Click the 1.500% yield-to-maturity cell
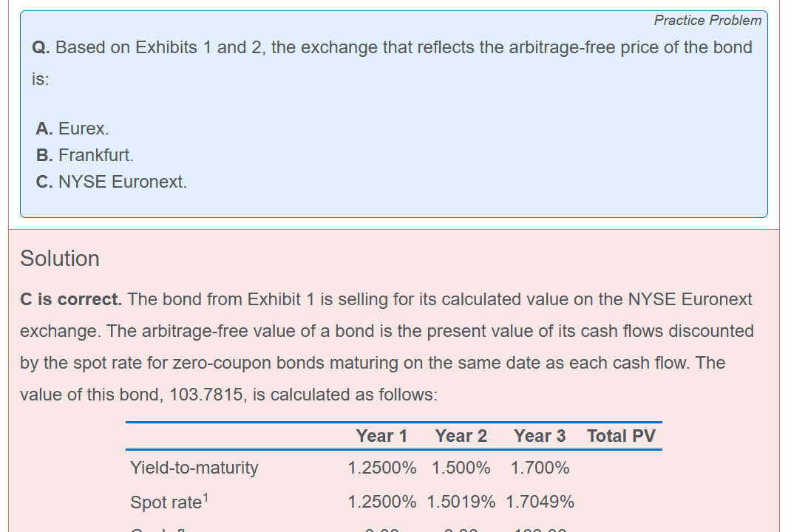This screenshot has height=532, width=791. [461, 468]
